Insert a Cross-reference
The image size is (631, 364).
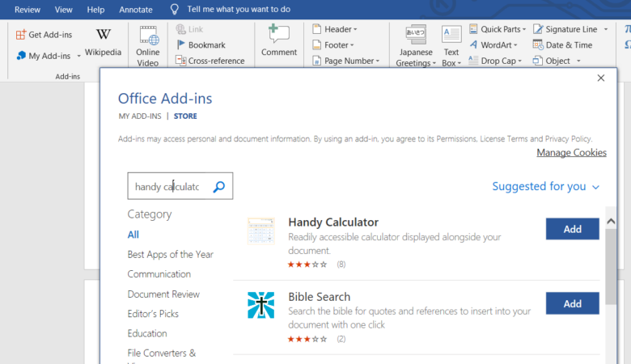[210, 61]
